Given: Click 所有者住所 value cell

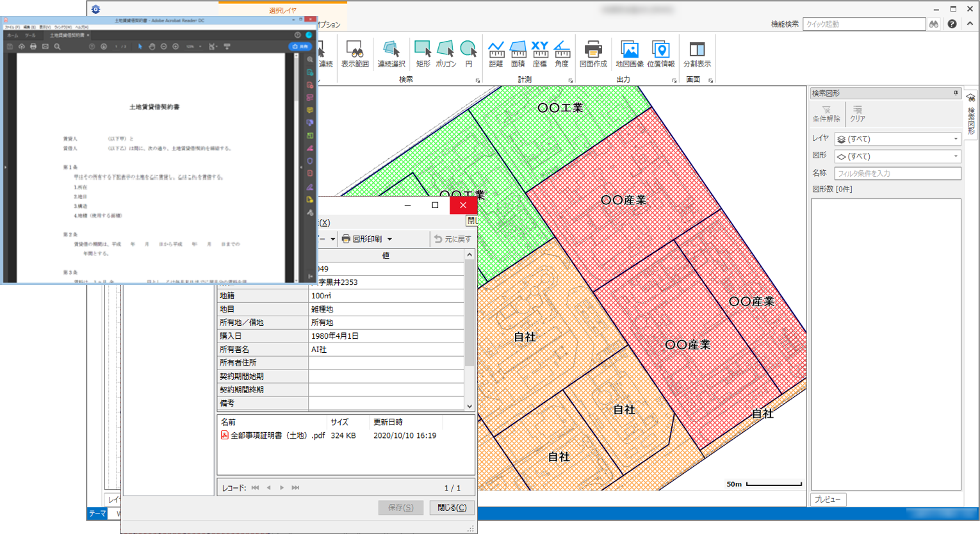Looking at the screenshot, I should click(386, 363).
